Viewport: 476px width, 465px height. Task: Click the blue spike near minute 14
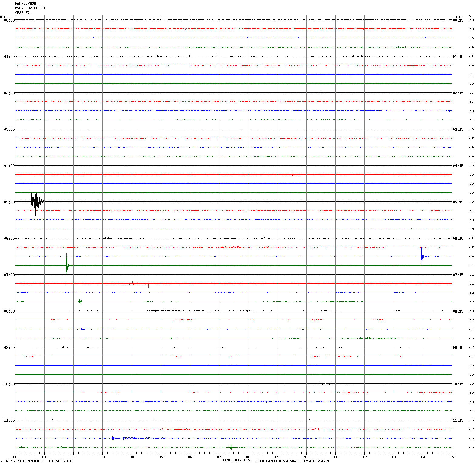[421, 256]
